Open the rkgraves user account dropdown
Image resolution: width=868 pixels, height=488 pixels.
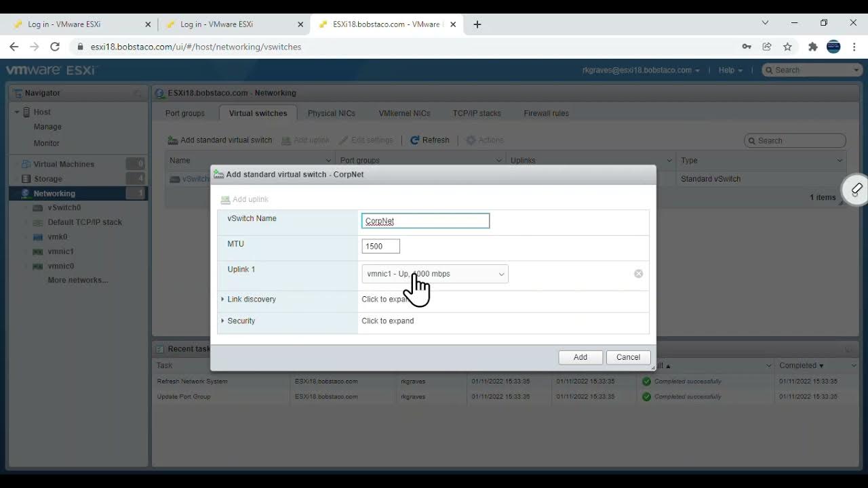click(x=642, y=70)
